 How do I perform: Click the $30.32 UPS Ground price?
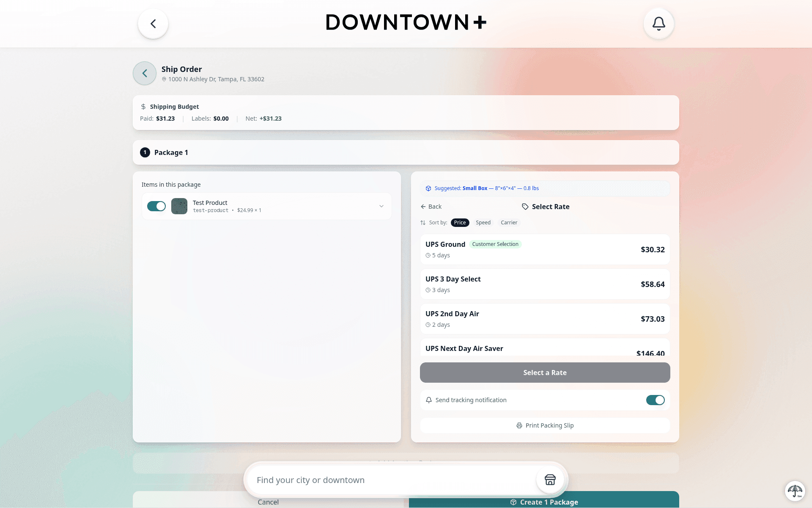(x=653, y=250)
